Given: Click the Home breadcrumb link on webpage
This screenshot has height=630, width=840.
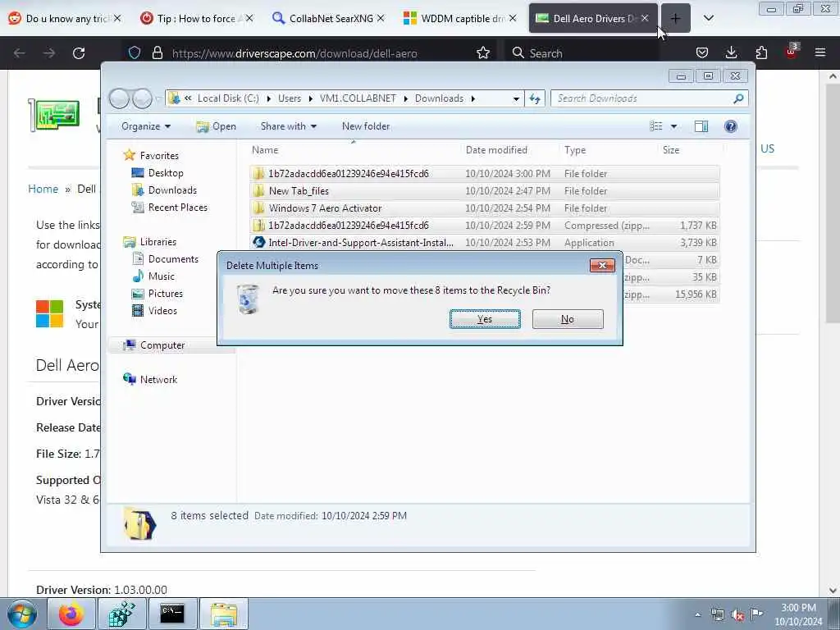Looking at the screenshot, I should point(43,189).
